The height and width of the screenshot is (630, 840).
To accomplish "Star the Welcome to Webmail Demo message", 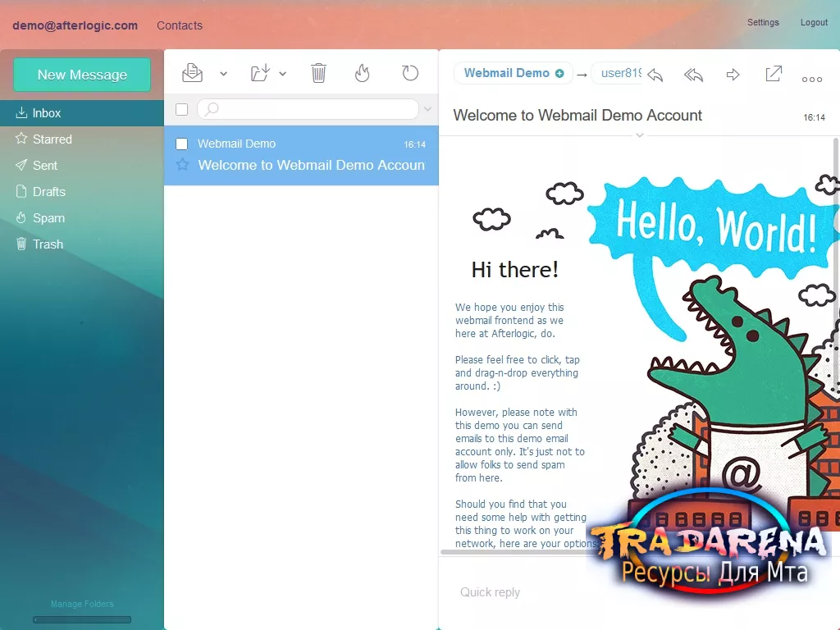I will (183, 164).
